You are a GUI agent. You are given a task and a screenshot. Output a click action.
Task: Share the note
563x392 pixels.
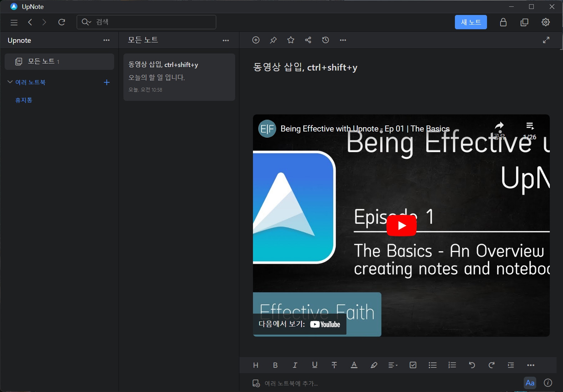coord(308,40)
